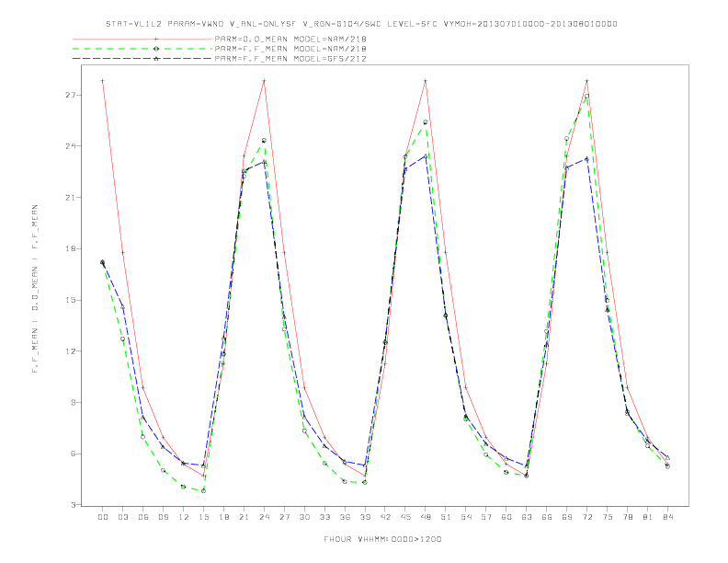Click x-axis forecast hour label 09
Viewport: 728px width, 563px height.
coord(163,517)
